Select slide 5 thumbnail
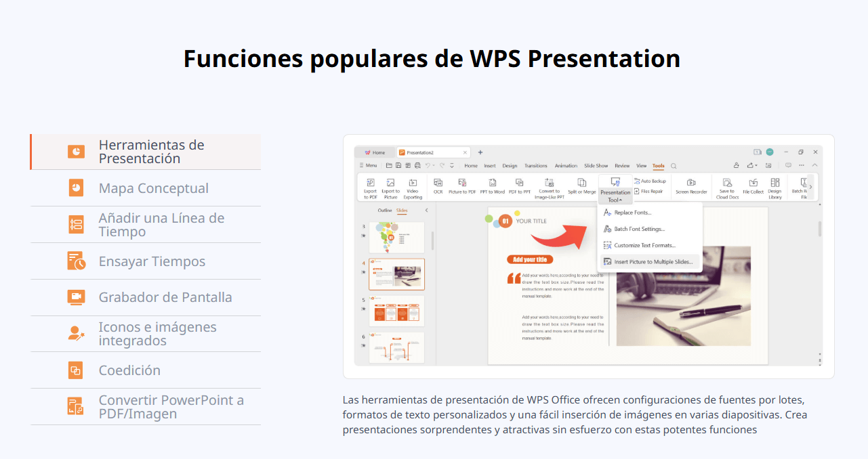This screenshot has height=459, width=868. [396, 311]
